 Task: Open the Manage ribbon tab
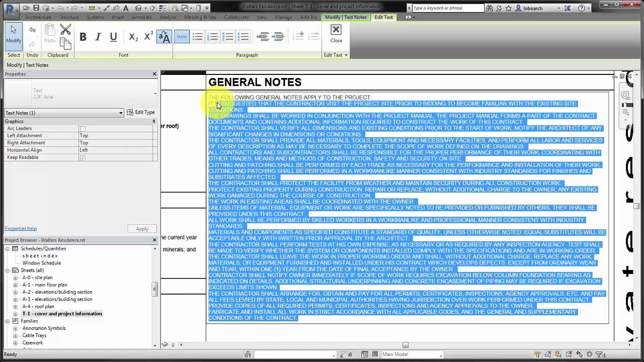[284, 17]
